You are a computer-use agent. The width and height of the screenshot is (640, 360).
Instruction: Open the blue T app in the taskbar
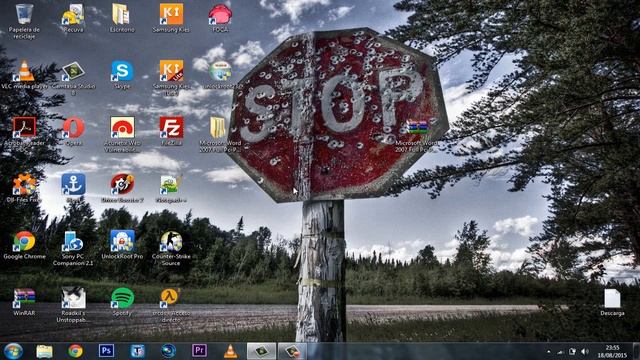(138, 351)
